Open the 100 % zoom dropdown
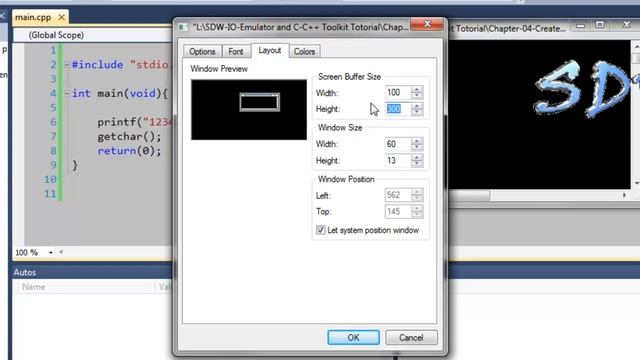 point(51,253)
